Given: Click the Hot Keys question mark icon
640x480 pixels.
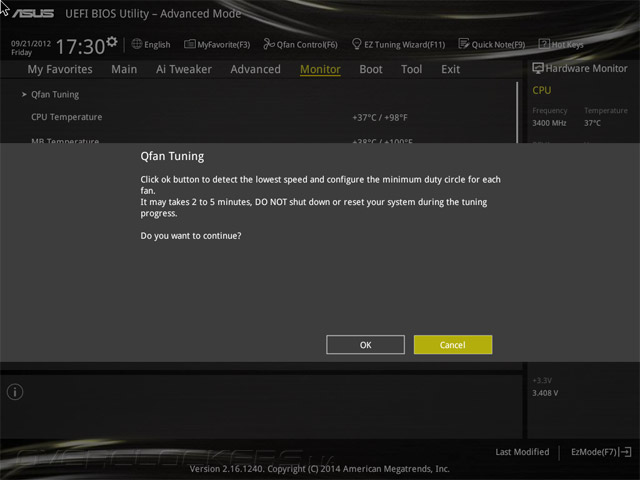Looking at the screenshot, I should 544,44.
